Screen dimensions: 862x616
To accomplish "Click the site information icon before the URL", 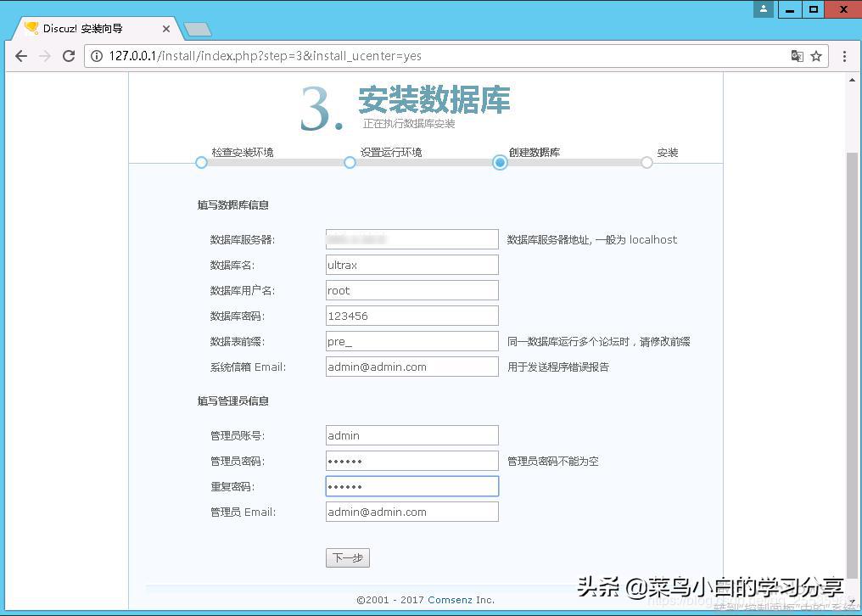I will pyautogui.click(x=98, y=56).
